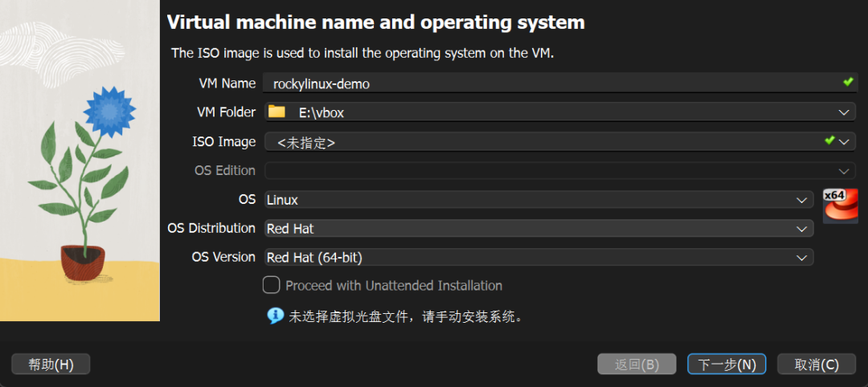Click the ISO Image label
Viewport: 868px width, 387px height.
pyautogui.click(x=223, y=141)
